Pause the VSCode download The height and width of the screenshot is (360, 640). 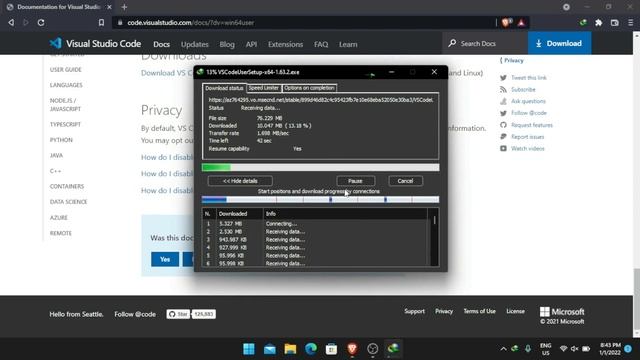coord(356,181)
